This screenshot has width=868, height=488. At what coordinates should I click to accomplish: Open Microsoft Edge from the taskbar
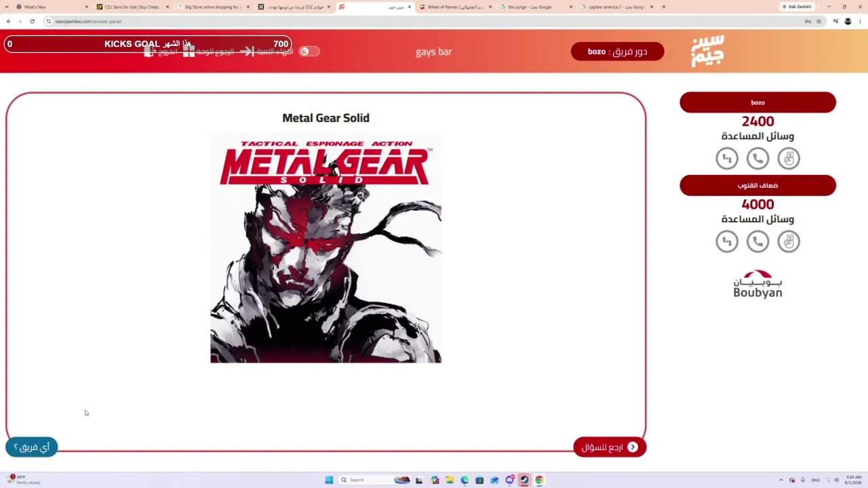(x=465, y=480)
